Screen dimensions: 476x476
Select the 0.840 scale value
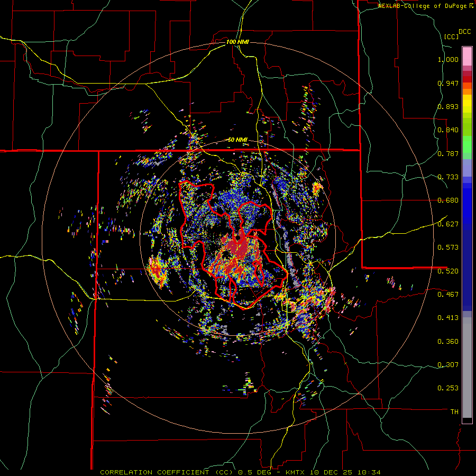[x=448, y=130]
